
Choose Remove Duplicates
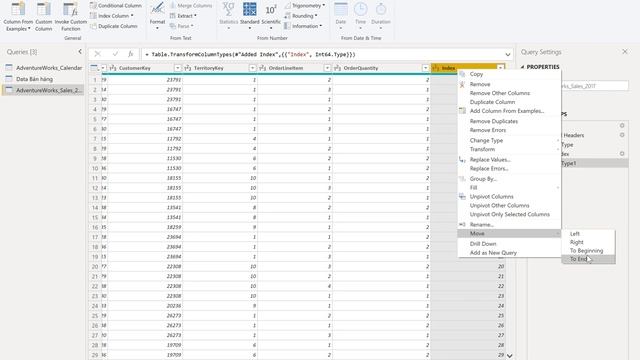[x=509, y=121]
